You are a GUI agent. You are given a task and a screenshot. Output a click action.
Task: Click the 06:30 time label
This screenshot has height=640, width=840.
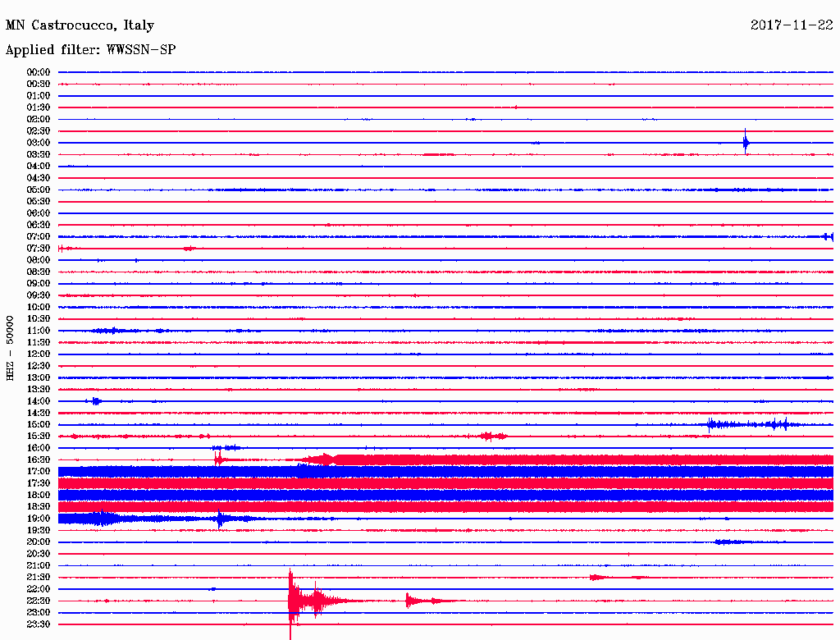[39, 225]
